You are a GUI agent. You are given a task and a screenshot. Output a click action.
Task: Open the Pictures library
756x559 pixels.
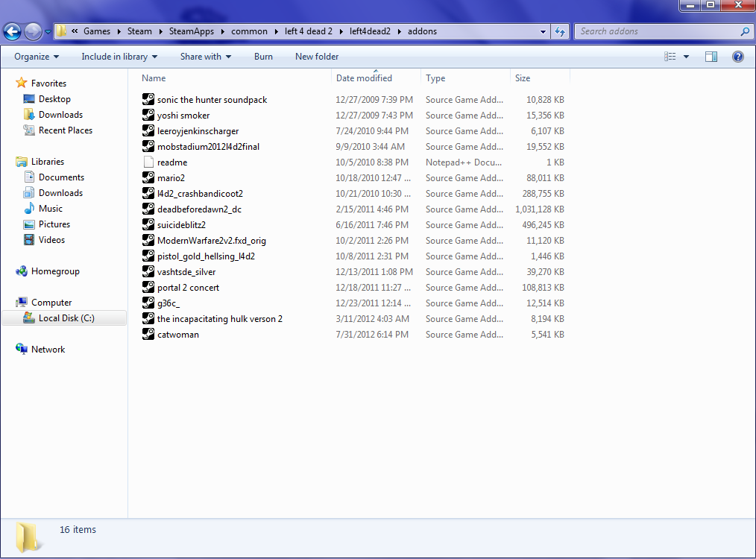pyautogui.click(x=54, y=224)
